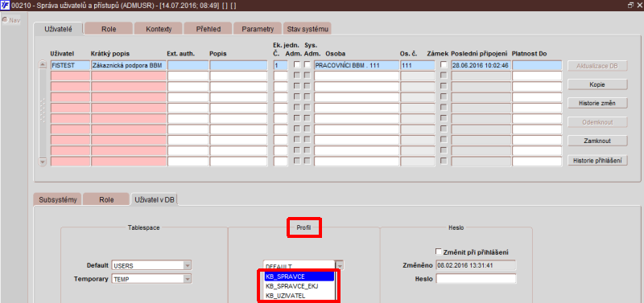Click the Odemknout button
644x303 pixels.
point(597,122)
